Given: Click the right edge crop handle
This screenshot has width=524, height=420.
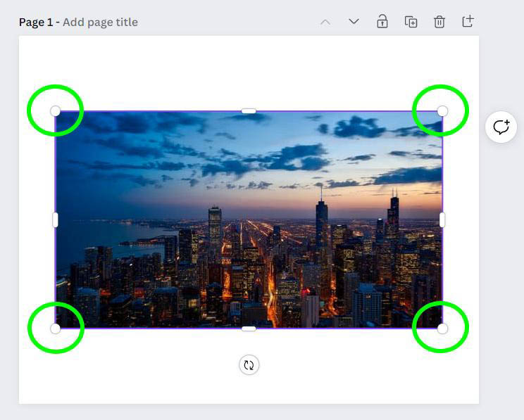Looking at the screenshot, I should coord(442,219).
